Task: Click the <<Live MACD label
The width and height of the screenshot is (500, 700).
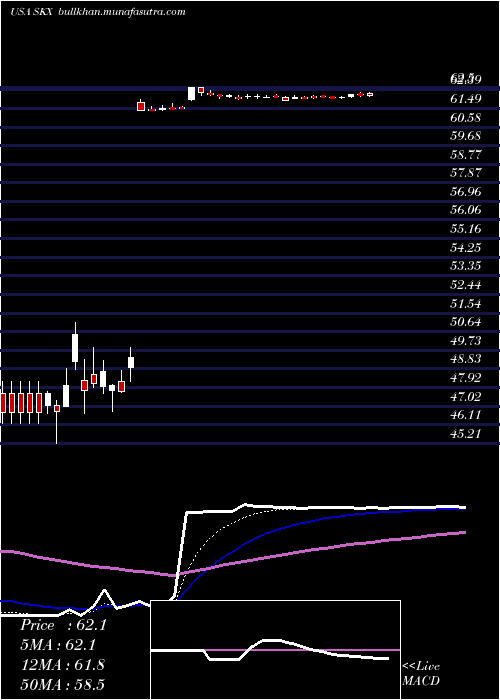Action: tap(421, 673)
